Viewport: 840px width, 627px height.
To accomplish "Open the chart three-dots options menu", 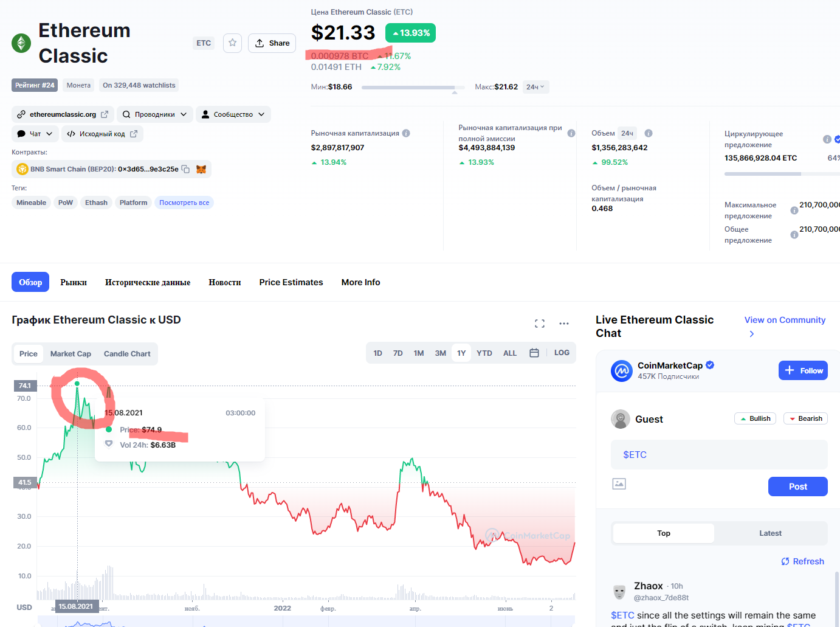I will pyautogui.click(x=564, y=324).
